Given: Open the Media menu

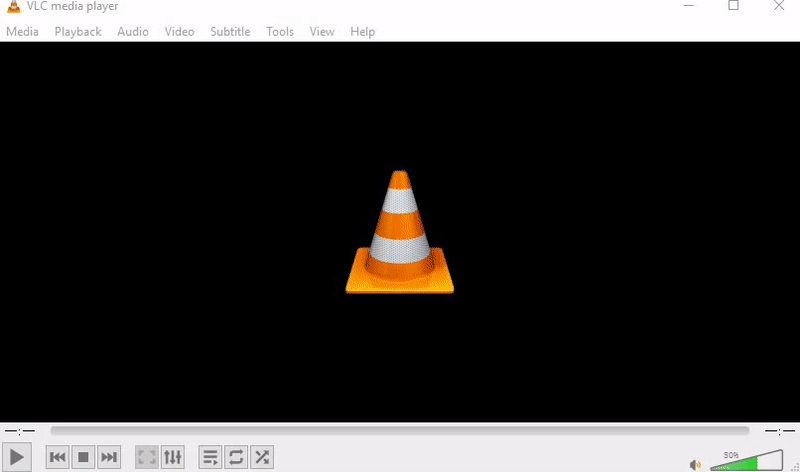Looking at the screenshot, I should pos(22,32).
